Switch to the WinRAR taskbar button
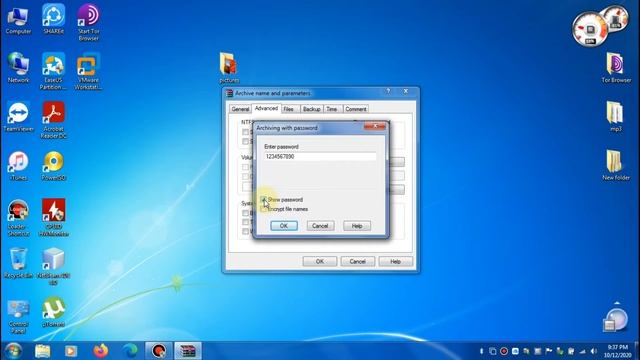640x360 pixels. click(188, 351)
